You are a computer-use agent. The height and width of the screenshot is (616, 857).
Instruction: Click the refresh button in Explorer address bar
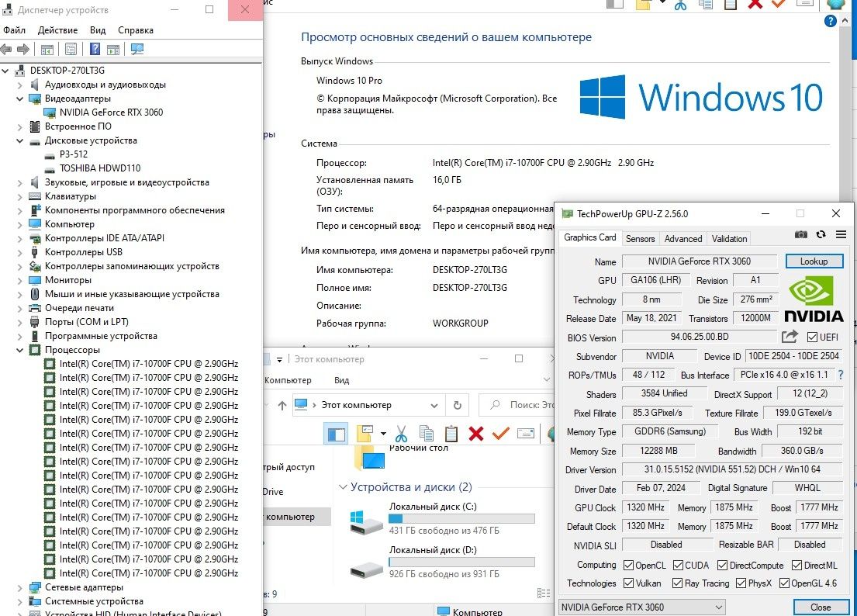(x=458, y=405)
